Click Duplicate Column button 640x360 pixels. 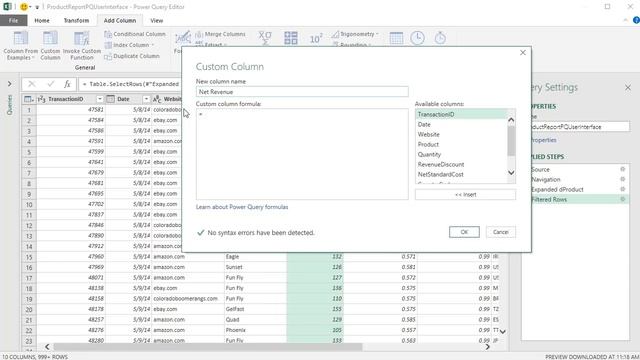coord(132,56)
